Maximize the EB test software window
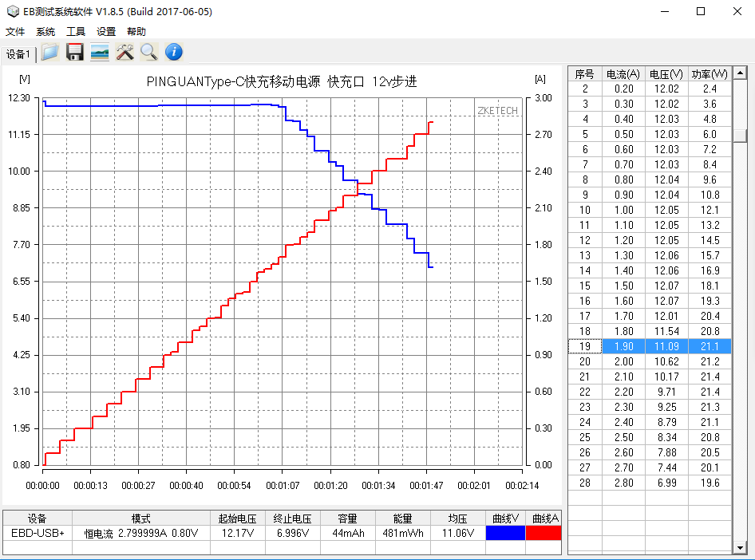 (701, 11)
